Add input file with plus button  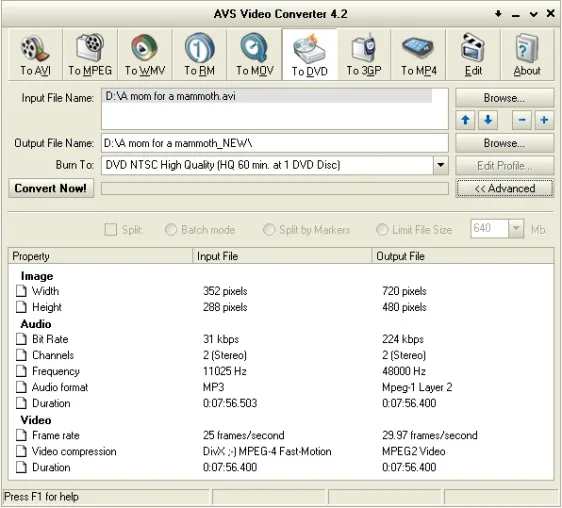pos(544,120)
